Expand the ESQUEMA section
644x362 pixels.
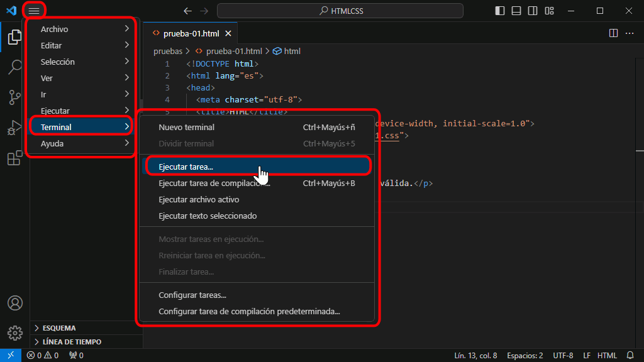tap(59, 328)
